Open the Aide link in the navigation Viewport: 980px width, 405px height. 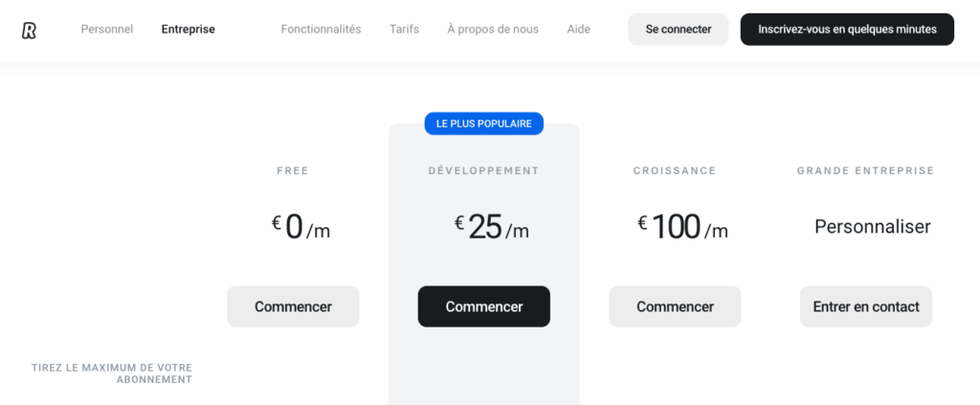point(578,30)
